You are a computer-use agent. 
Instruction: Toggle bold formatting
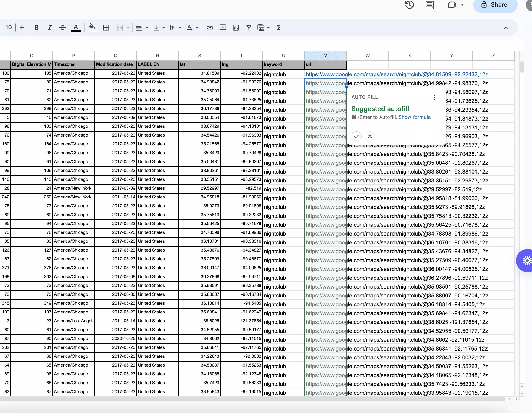point(36,28)
